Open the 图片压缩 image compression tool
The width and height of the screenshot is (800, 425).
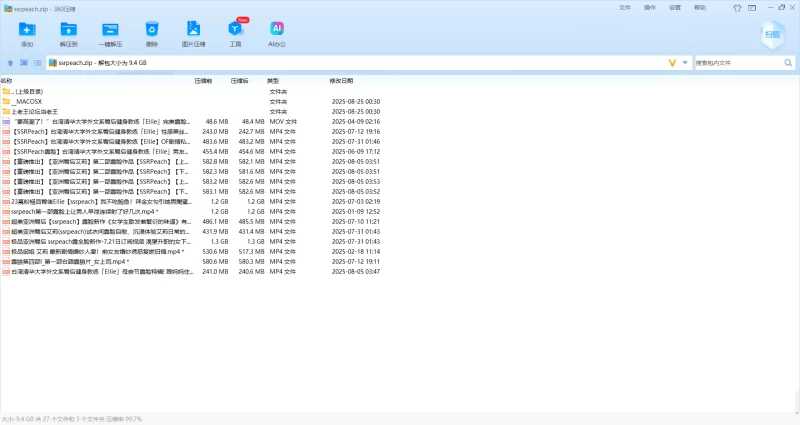pos(193,29)
